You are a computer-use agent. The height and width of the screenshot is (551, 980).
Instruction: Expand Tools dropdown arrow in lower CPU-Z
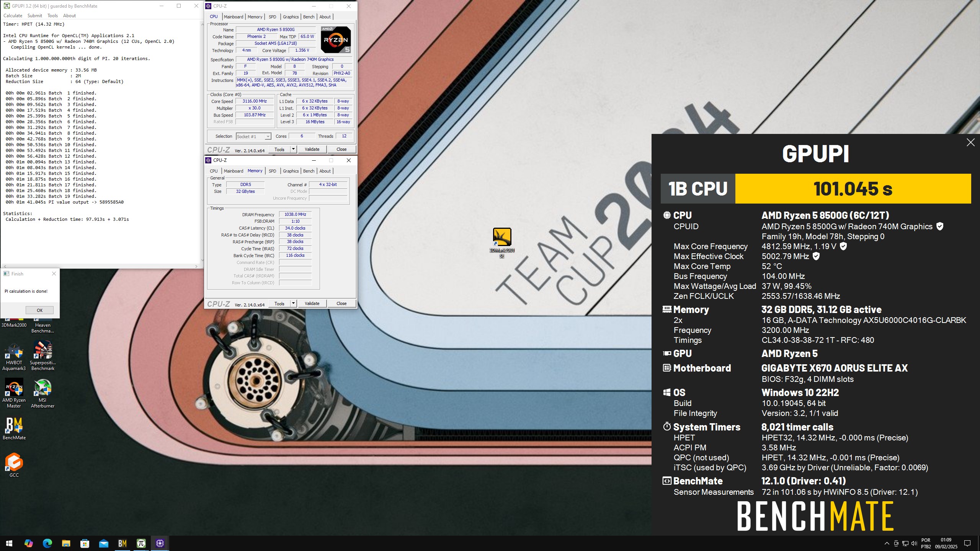pyautogui.click(x=293, y=303)
